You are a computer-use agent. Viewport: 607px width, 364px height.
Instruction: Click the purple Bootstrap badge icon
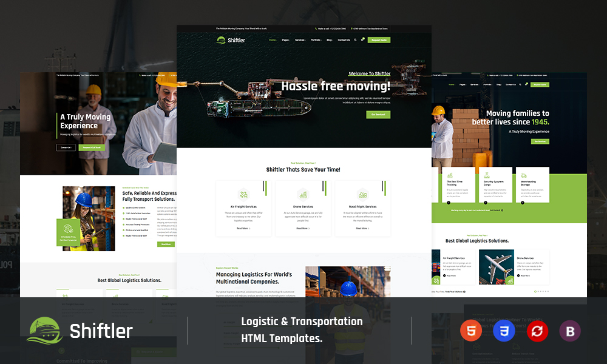coord(570,331)
